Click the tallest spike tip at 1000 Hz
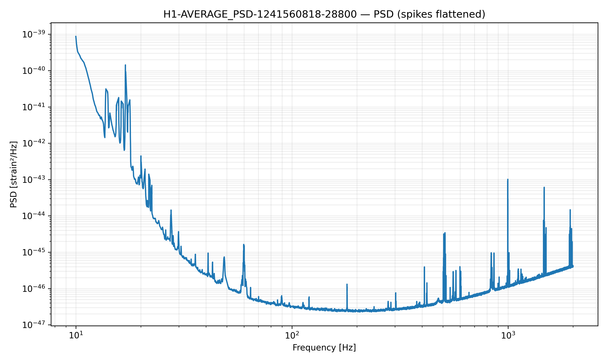This screenshot has width=607, height=364. (x=508, y=179)
